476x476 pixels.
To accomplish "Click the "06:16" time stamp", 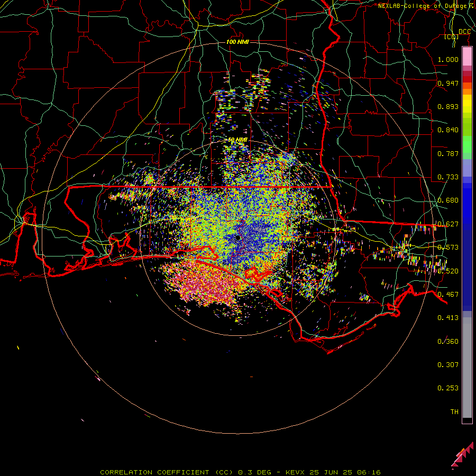I will pos(369,472).
